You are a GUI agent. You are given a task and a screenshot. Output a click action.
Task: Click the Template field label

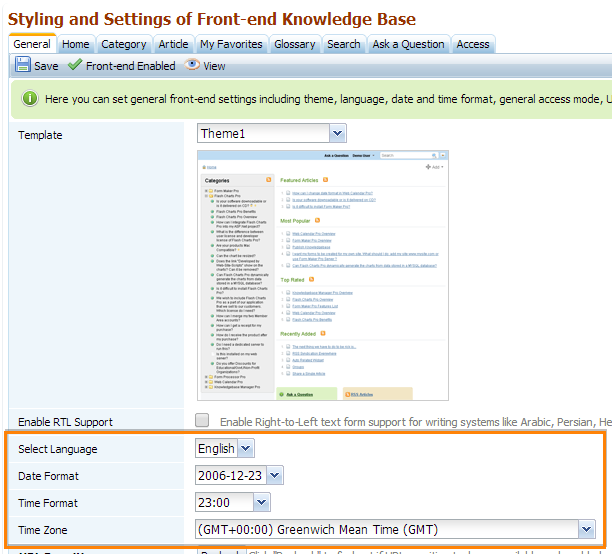40,135
